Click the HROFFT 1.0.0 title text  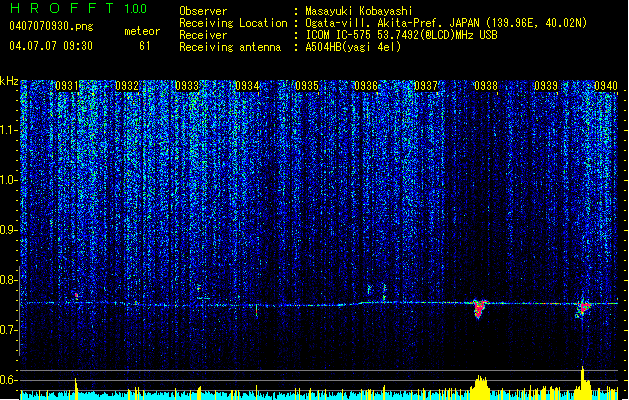click(x=79, y=8)
